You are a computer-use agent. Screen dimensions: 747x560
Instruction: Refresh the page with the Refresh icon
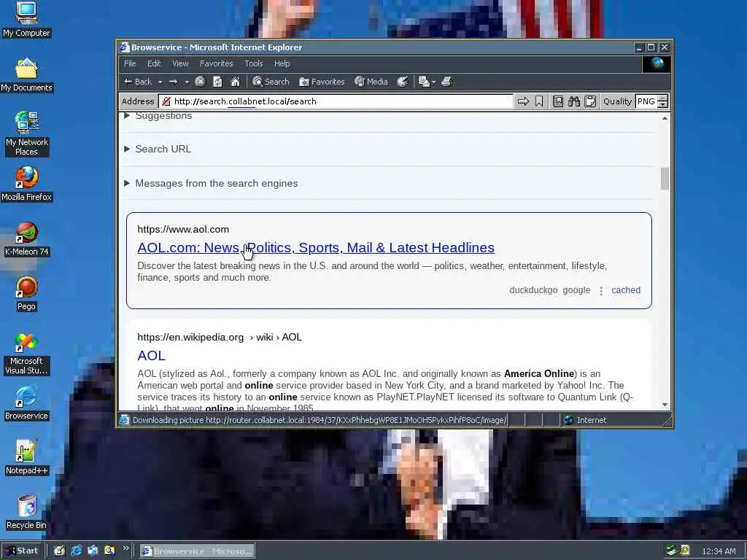point(217,82)
